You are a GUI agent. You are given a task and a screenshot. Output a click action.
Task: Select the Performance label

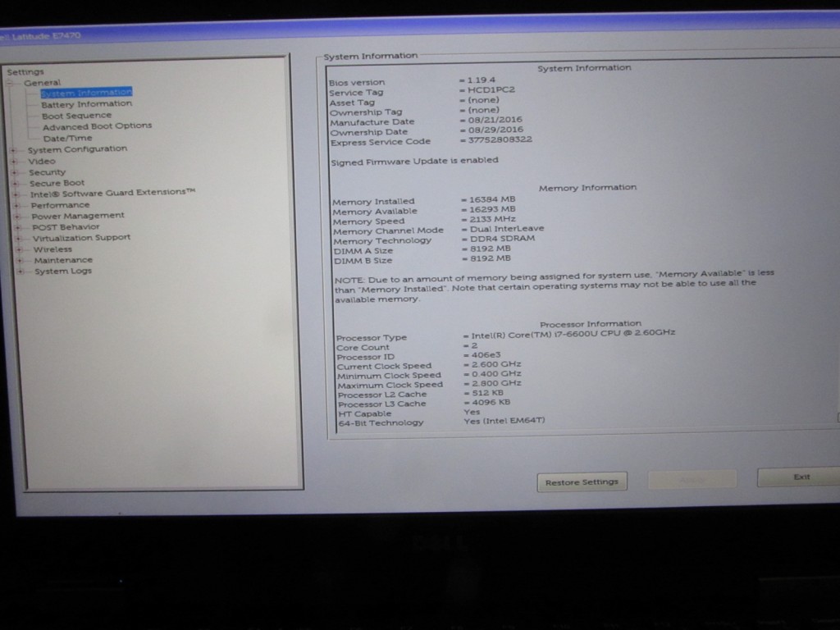(x=60, y=205)
